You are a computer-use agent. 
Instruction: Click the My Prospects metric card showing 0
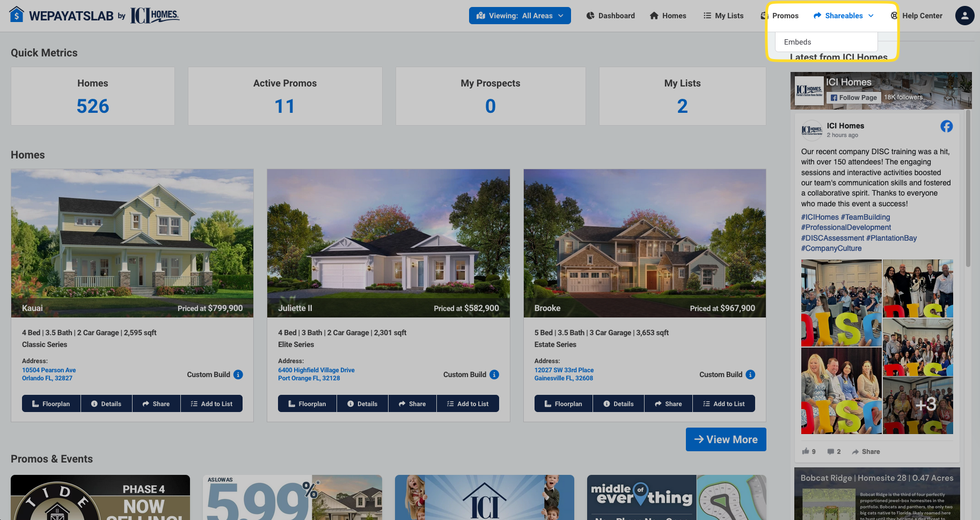[491, 96]
